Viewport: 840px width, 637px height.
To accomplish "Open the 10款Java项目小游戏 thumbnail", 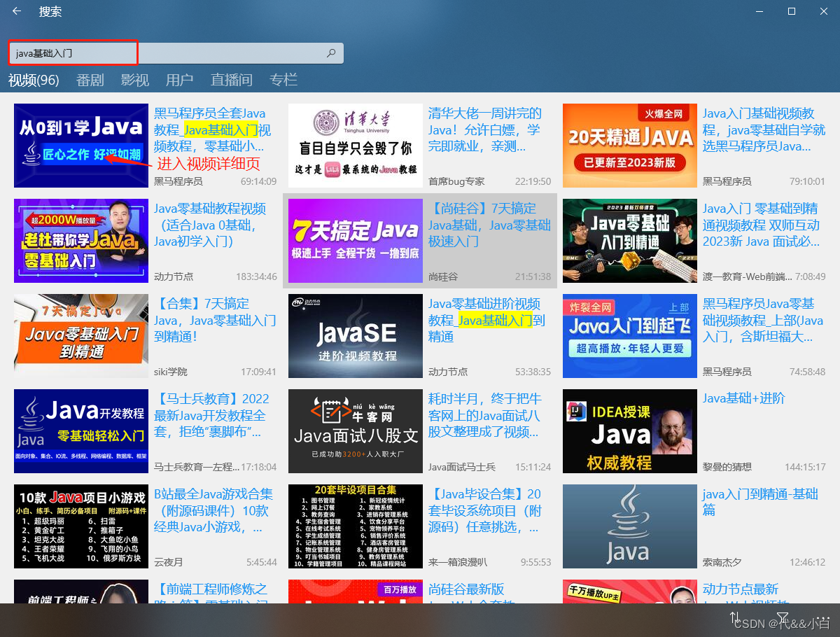I will pos(81,526).
